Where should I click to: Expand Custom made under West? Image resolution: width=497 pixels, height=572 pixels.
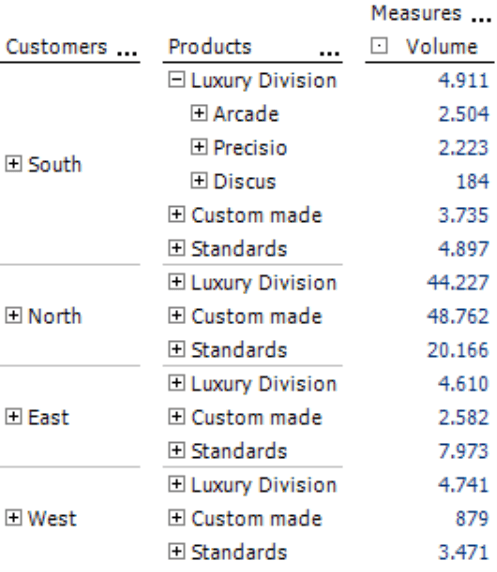pos(176,518)
